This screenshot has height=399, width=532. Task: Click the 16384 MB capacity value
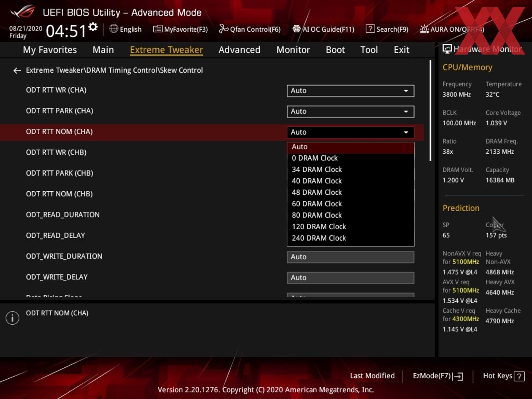[500, 180]
